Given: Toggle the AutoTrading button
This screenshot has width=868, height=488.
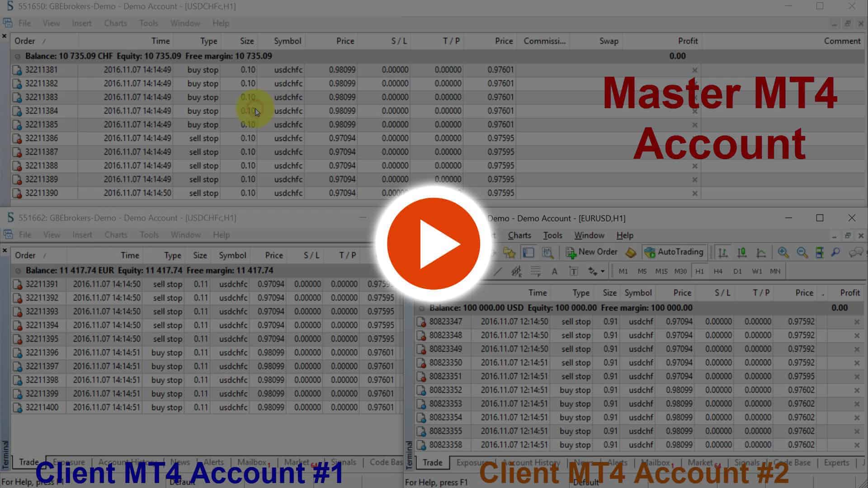Looking at the screenshot, I should tap(674, 252).
